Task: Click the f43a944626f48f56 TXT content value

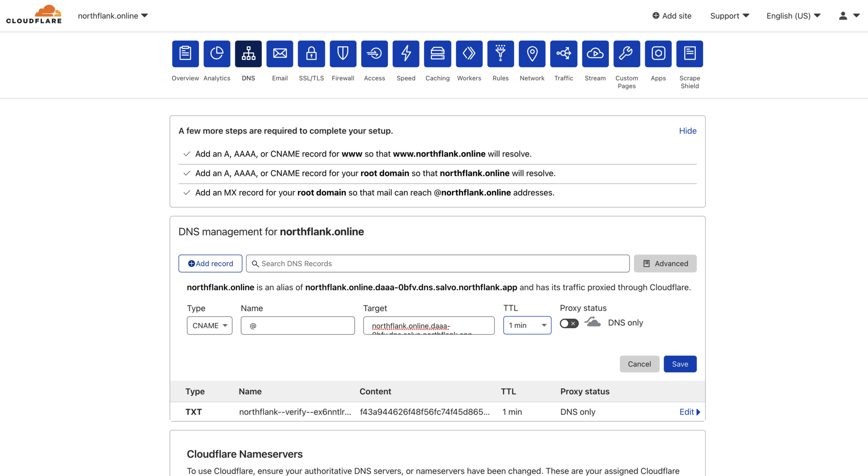Action: (425, 412)
